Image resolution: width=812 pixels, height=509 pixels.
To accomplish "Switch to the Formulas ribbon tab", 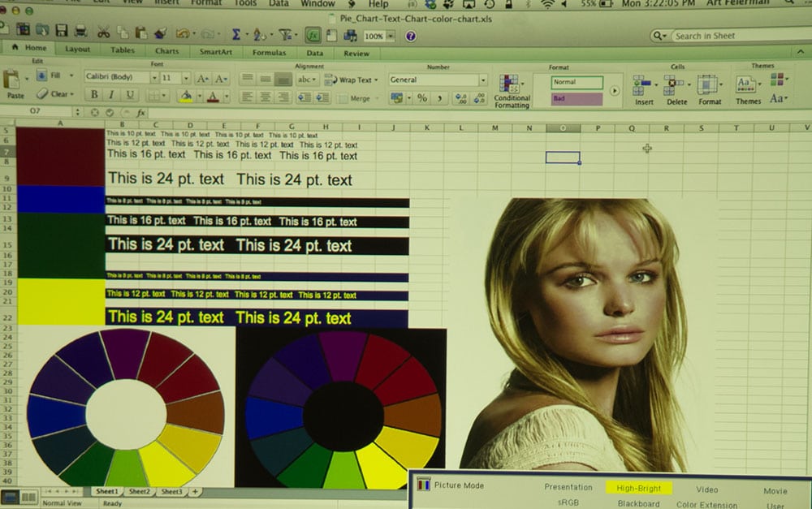I will click(268, 53).
